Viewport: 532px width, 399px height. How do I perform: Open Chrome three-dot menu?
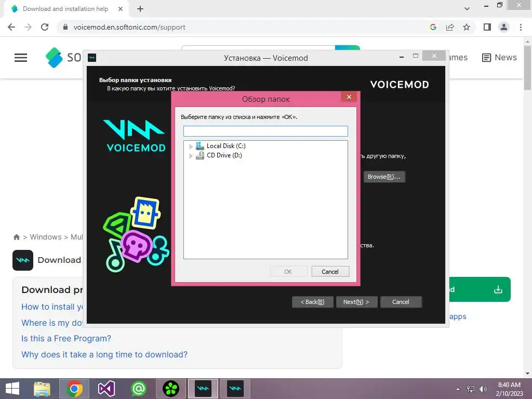(x=521, y=27)
